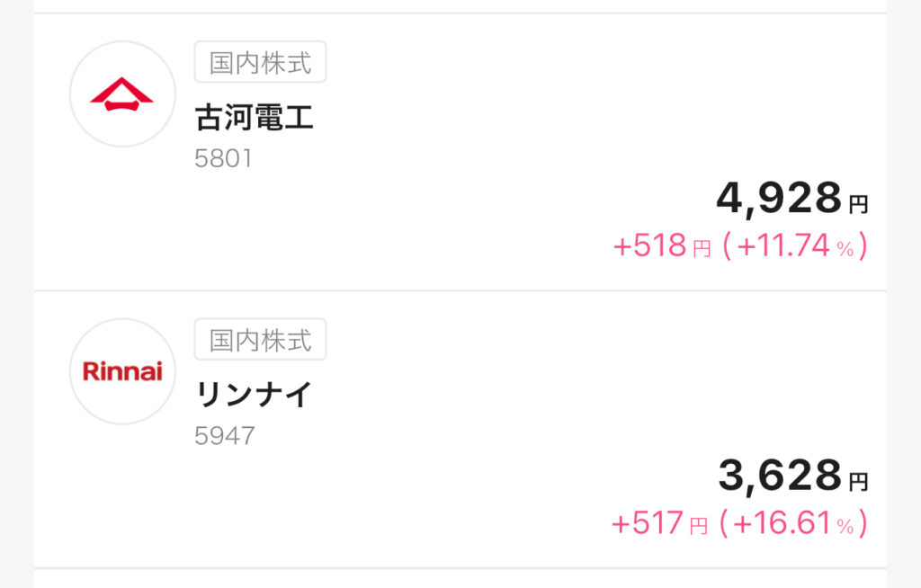The width and height of the screenshot is (921, 588).
Task: Click the % sign after +11.74
Action: tap(845, 249)
